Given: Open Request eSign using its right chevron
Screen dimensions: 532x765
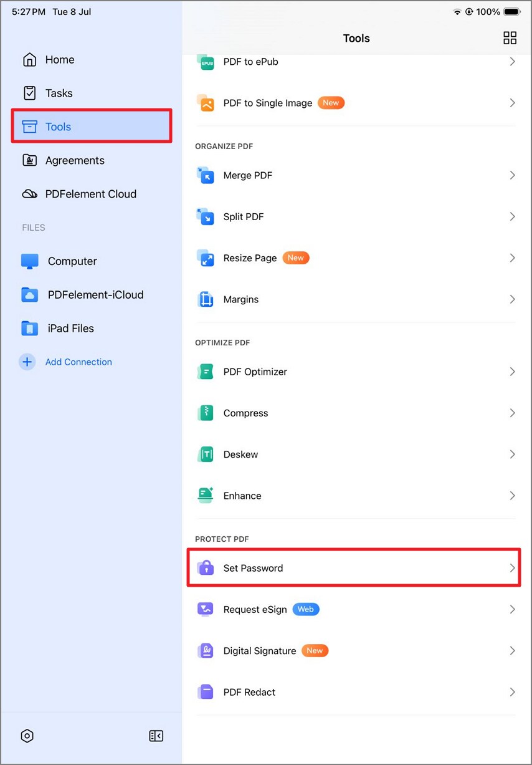Looking at the screenshot, I should [512, 609].
